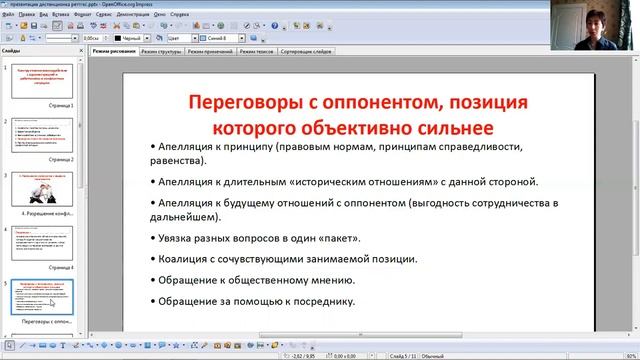The width and height of the screenshot is (640, 360).
Task: Click the zoom percentage in the status bar
Action: pyautogui.click(x=631, y=356)
